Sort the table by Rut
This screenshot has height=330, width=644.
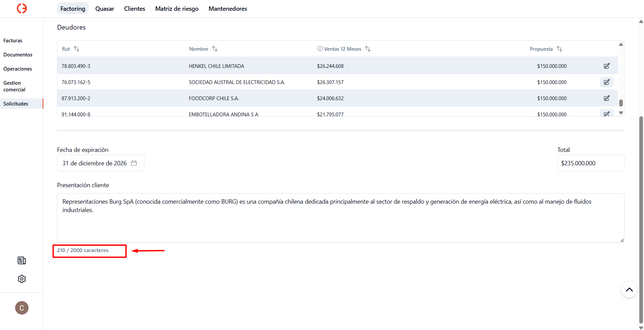tap(77, 49)
